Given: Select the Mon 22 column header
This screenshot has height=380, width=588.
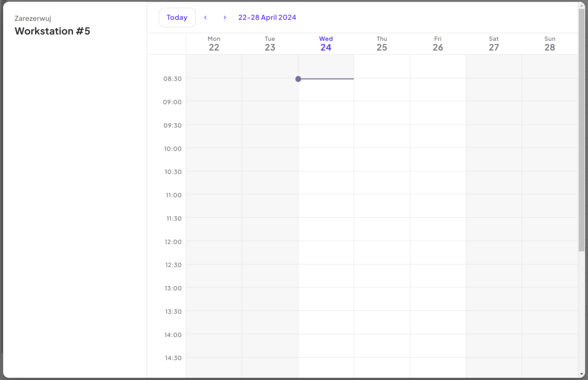Looking at the screenshot, I should [x=214, y=43].
